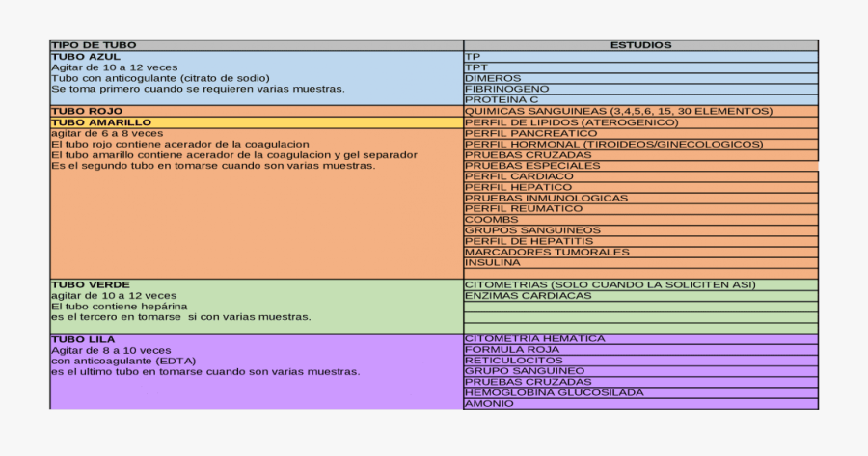Select the PERFIL HORMONAL cell
This screenshot has width=868, height=456.
pos(613,145)
